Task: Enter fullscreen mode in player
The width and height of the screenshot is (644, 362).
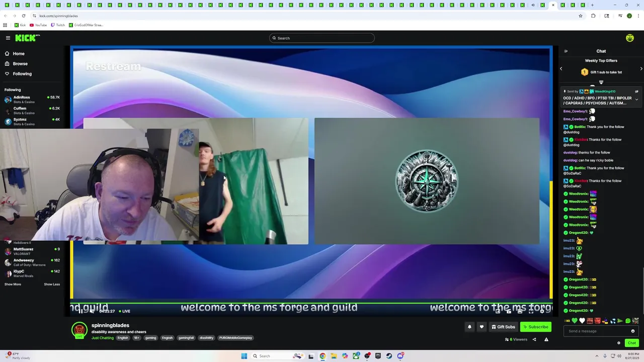Action: (x=530, y=311)
